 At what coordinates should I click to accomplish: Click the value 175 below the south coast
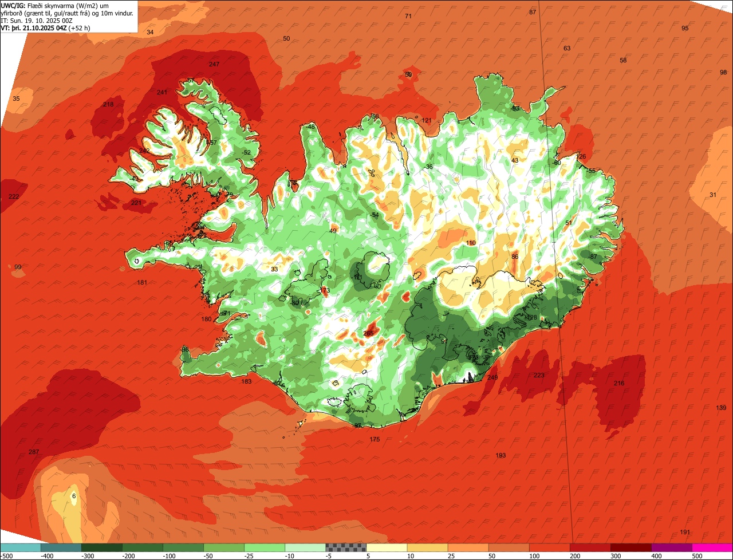point(375,439)
